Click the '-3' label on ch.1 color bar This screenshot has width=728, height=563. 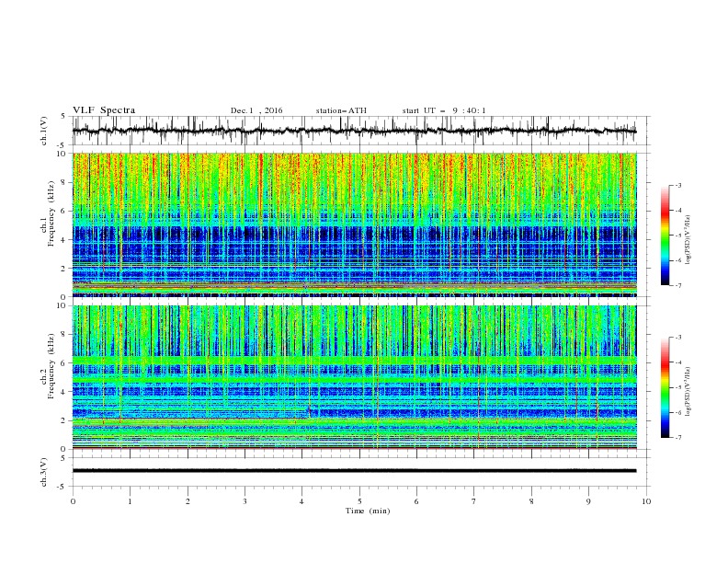tap(677, 185)
